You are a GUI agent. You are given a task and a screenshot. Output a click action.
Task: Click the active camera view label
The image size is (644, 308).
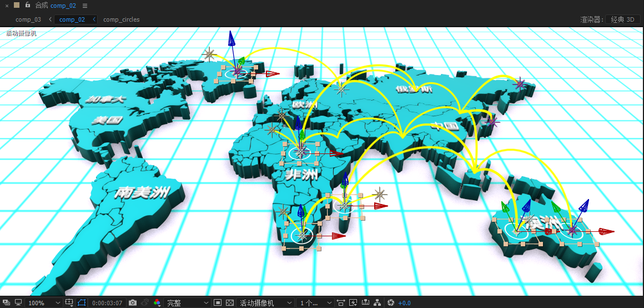point(21,33)
